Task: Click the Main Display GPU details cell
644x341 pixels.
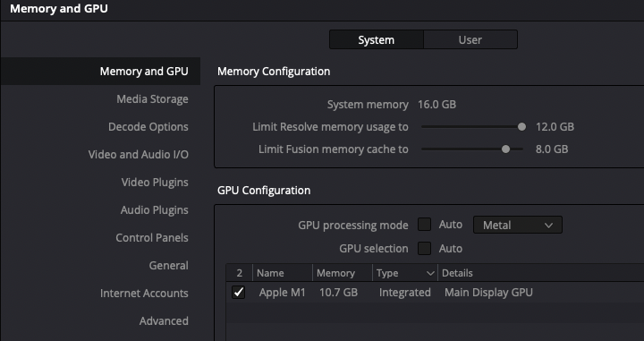Action: point(488,292)
